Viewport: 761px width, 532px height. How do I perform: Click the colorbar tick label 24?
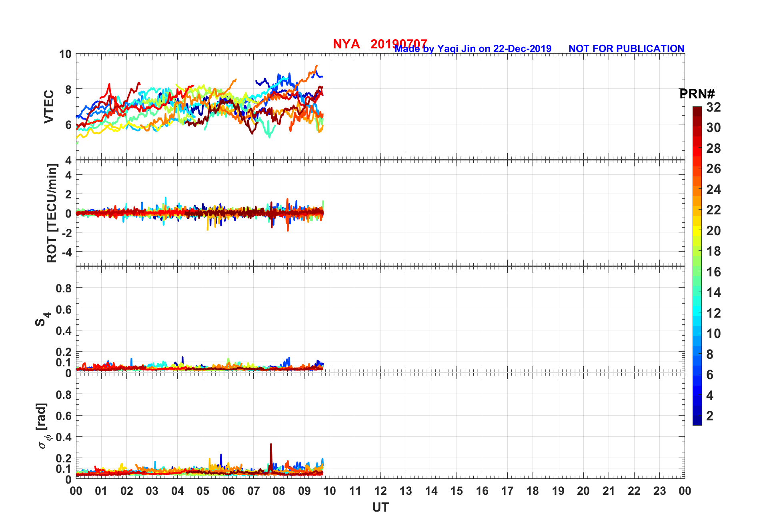click(x=713, y=190)
